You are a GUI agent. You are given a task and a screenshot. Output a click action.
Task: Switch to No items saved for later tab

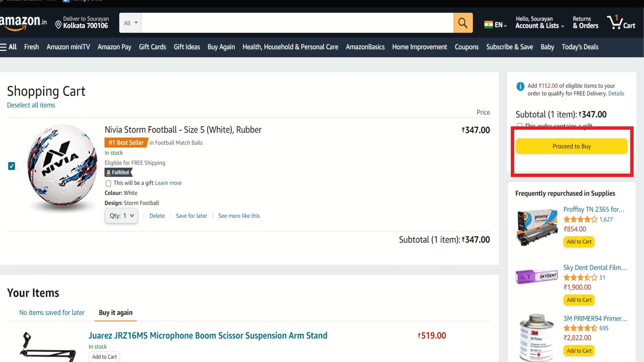coord(52,312)
